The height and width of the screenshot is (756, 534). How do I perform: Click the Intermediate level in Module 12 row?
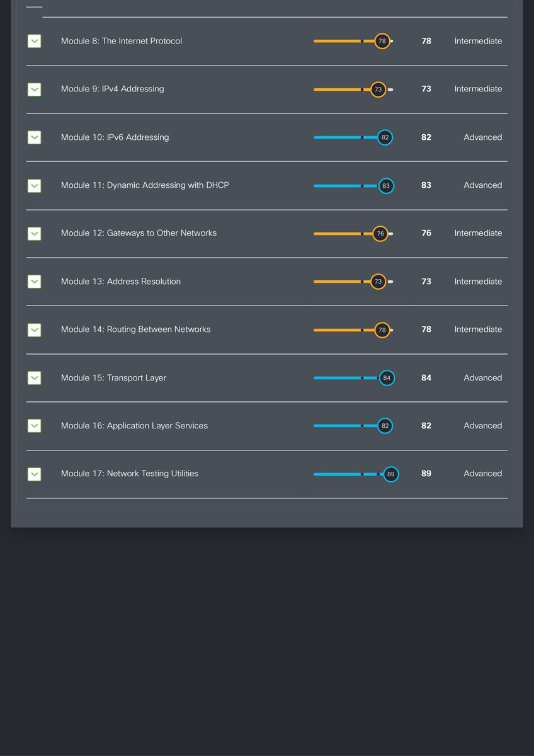pos(479,233)
